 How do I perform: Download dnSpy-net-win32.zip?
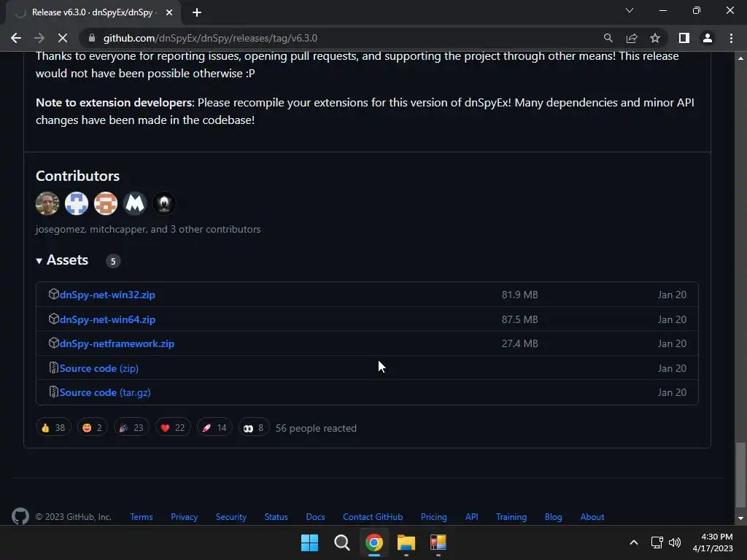click(107, 295)
